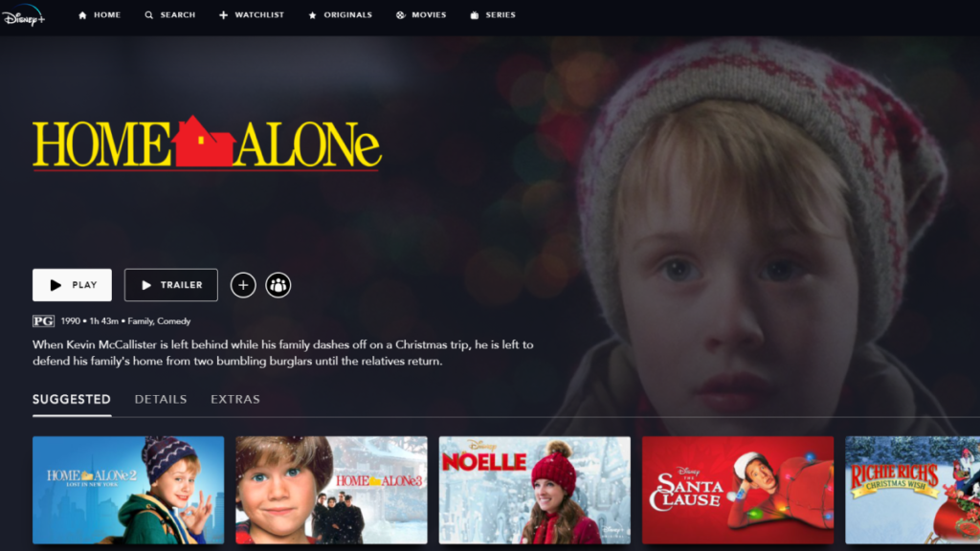Play the Home Alone movie

point(73,285)
